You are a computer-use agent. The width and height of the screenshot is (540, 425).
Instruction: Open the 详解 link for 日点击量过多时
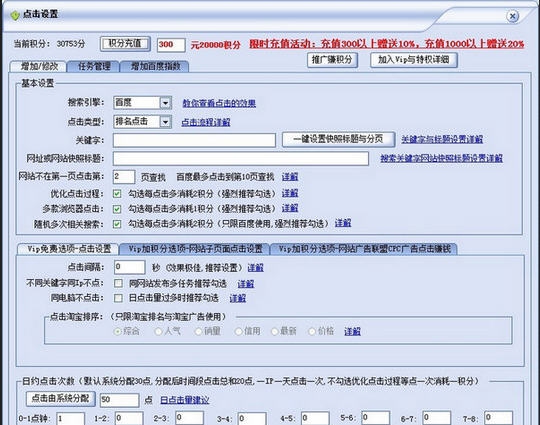238,298
